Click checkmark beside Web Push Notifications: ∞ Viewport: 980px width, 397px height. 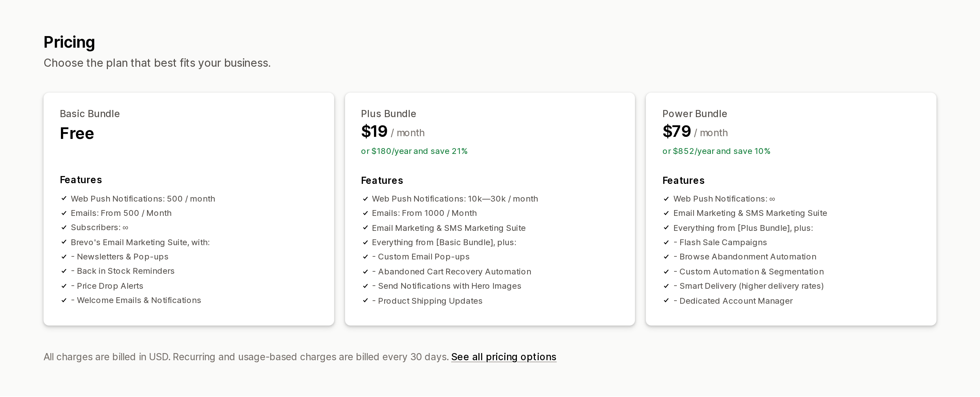point(666,199)
